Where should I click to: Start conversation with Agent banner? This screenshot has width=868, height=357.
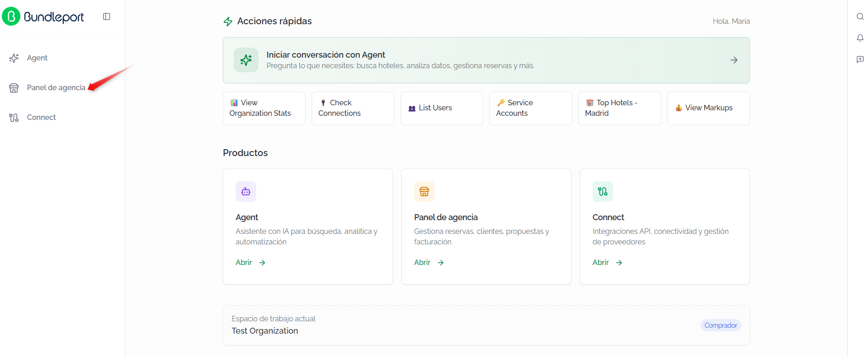point(486,60)
